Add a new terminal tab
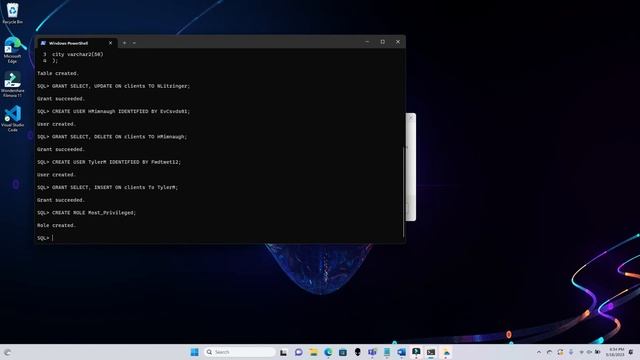The height and width of the screenshot is (360, 640). point(124,43)
